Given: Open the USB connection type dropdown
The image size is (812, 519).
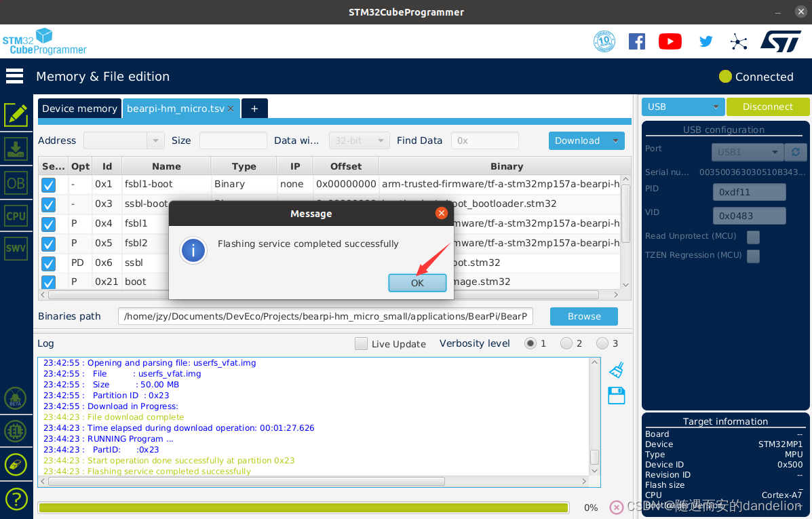Looking at the screenshot, I should pyautogui.click(x=682, y=107).
